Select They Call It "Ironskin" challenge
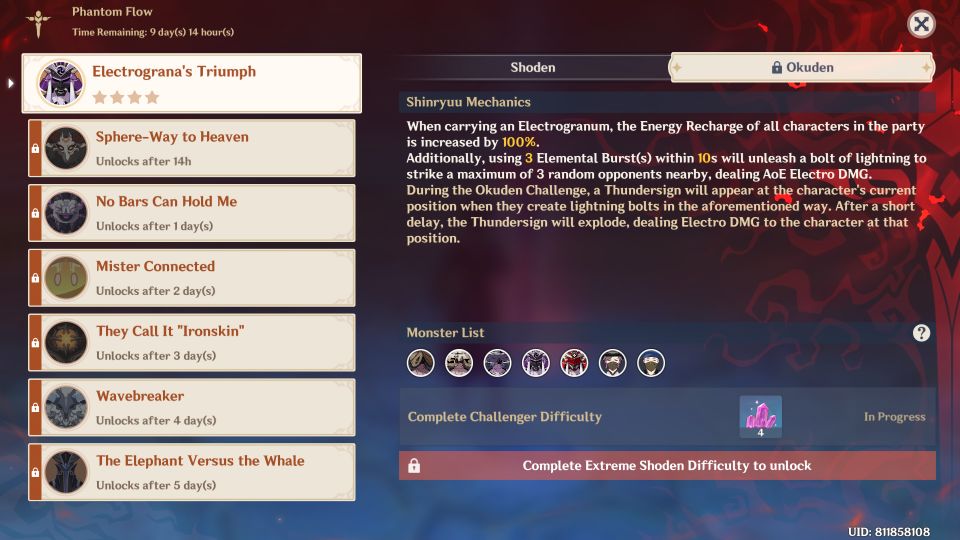Viewport: 960px width, 540px height. (192, 343)
